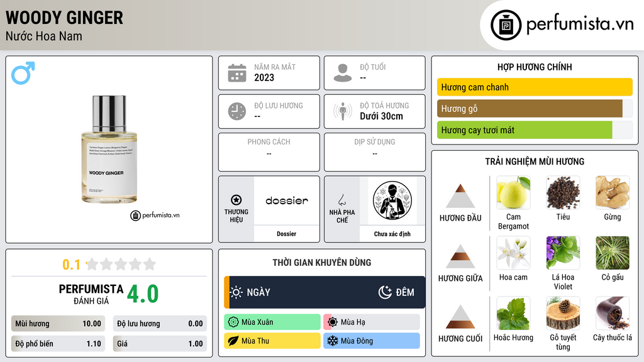Click the five-star rating row
The height and width of the screenshot is (362, 644).
121,264
